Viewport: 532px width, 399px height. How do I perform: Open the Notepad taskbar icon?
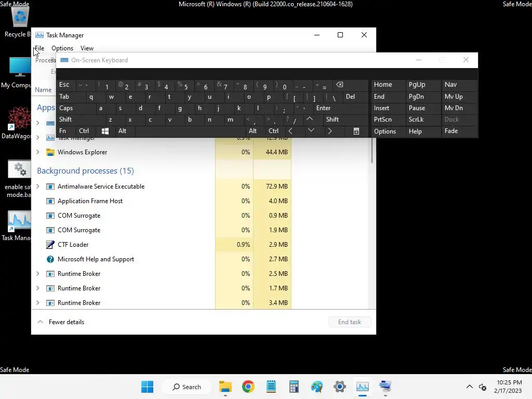(271, 387)
